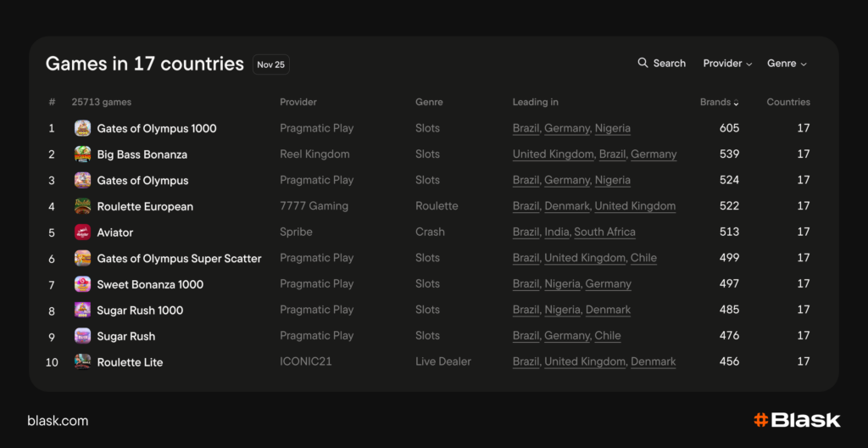The image size is (868, 448).
Task: Open the Gates of Olympus Super Scatter title
Action: click(x=179, y=258)
